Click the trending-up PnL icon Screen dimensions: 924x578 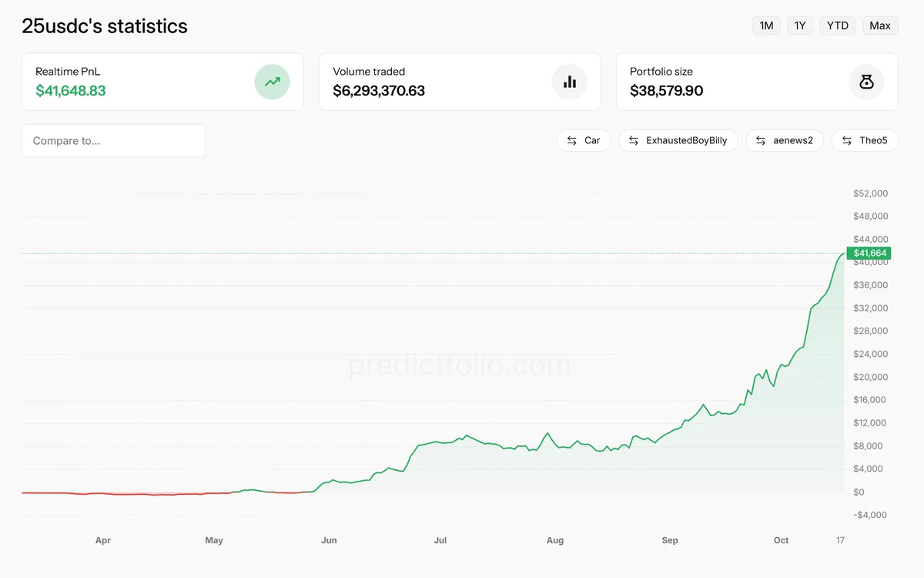coord(273,82)
